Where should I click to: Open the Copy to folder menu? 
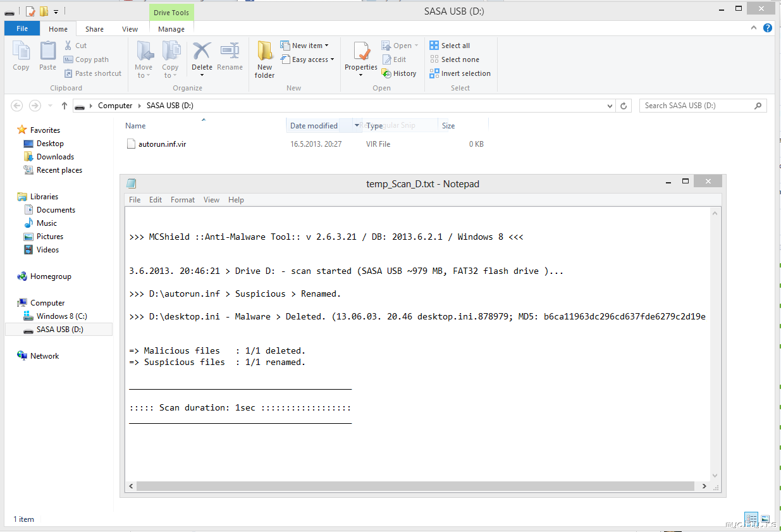[x=170, y=59]
